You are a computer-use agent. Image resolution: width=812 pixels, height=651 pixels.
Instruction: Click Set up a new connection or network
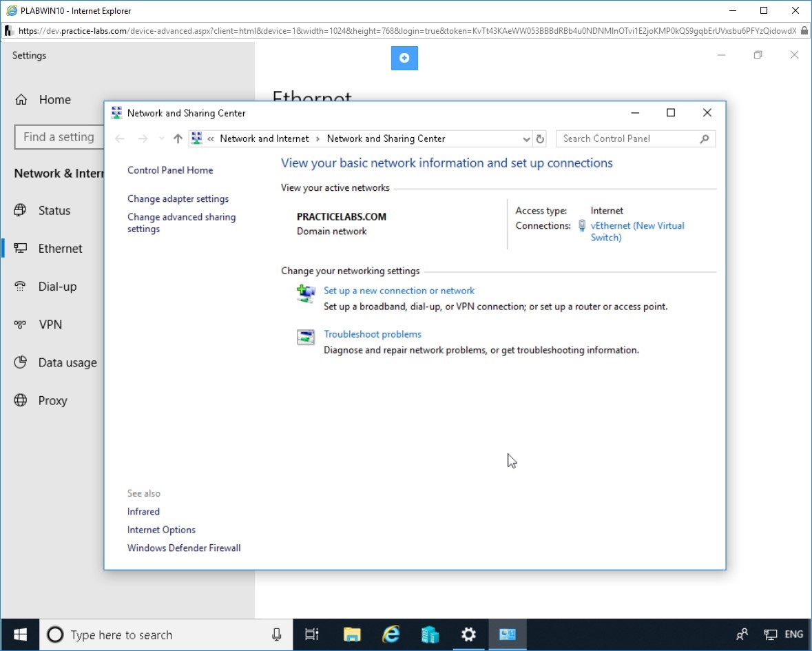coord(399,291)
